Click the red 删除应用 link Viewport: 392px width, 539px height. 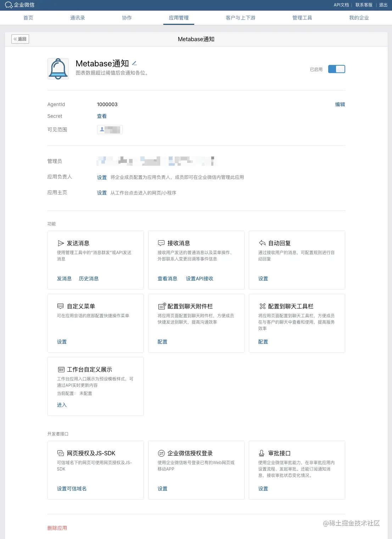57,528
